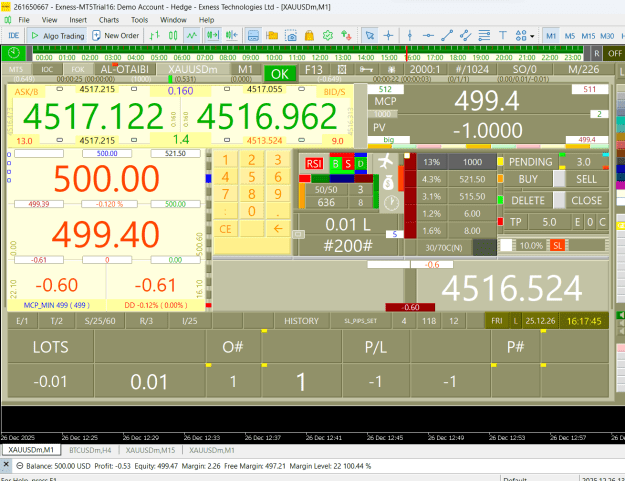Click the 30/70C(N) cell
This screenshot has width=625, height=481.
(x=444, y=247)
